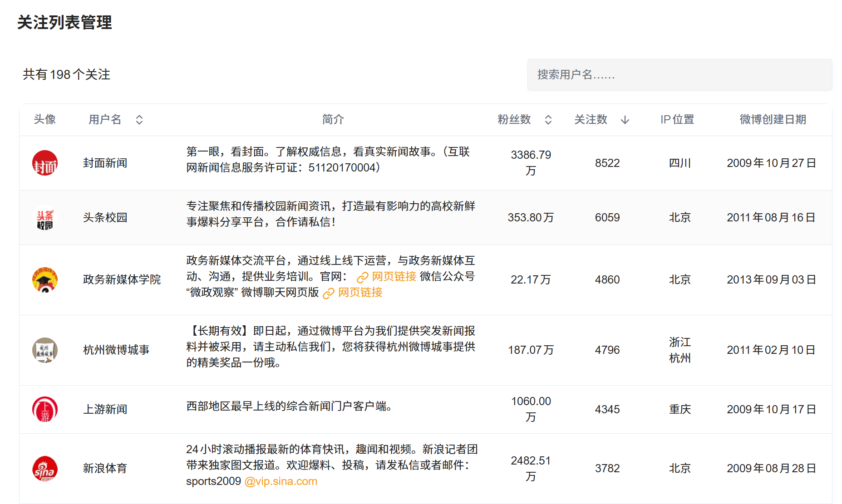Click follower count 2482.51万

531,469
